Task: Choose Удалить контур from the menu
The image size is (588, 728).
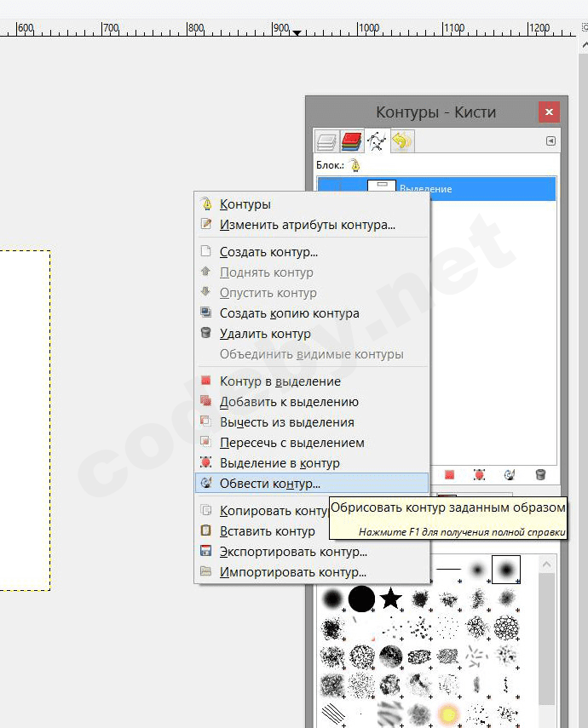Action: coord(311,334)
